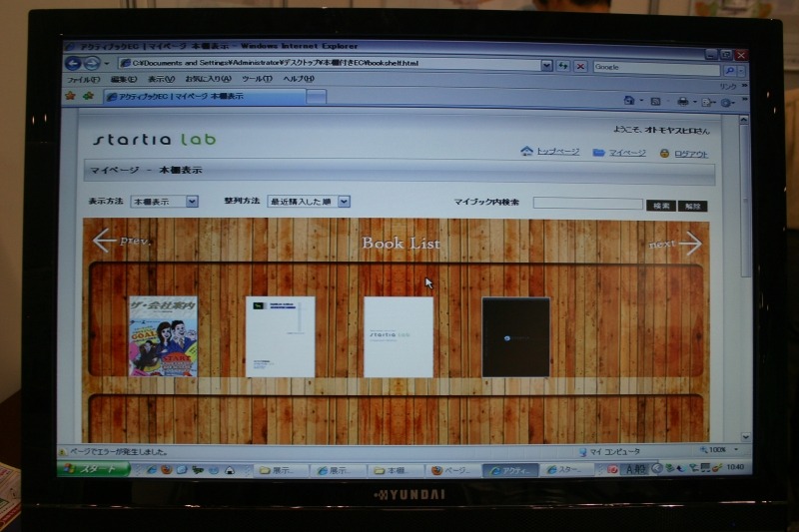This screenshot has width=799, height=532.
Task: Click the address bar showing bookshelf.html
Action: coord(330,64)
